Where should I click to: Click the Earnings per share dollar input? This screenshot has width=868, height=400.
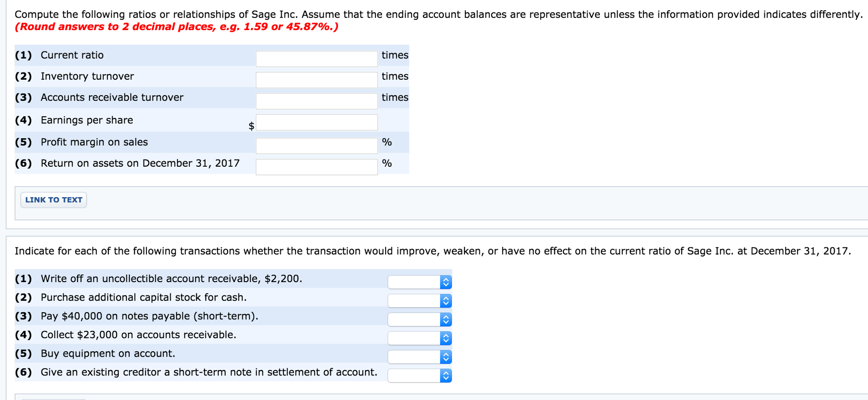(316, 122)
